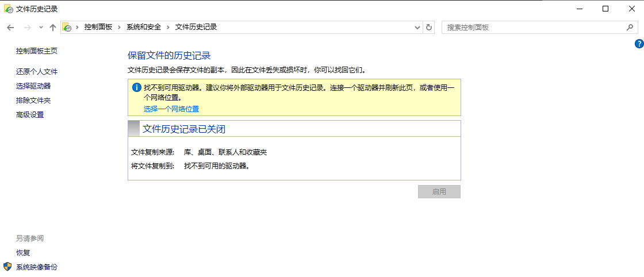Image resolution: width=644 pixels, height=277 pixels.
Task: Open the recent locations dropdown chevron
Action: pos(41,28)
